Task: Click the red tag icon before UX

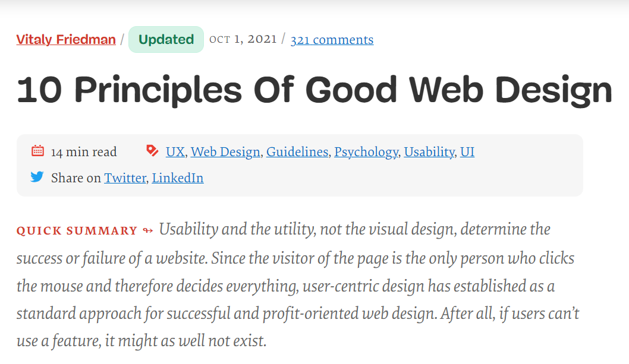Action: click(152, 151)
